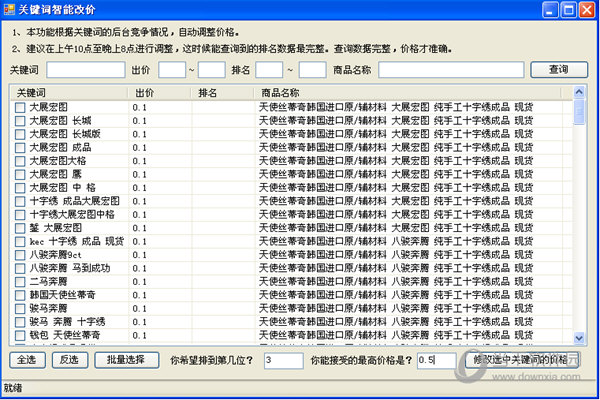Click the list scrollbar up arrow
Image resolution: width=600 pixels, height=400 pixels.
579,92
